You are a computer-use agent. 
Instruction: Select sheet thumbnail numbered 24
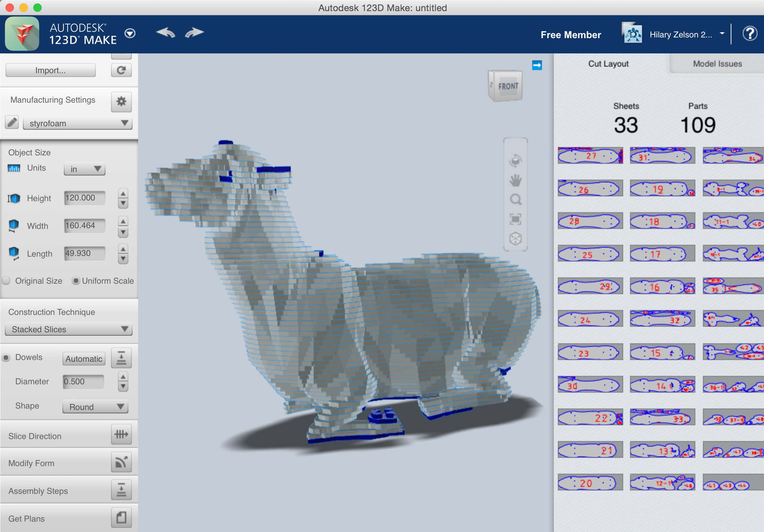[590, 319]
